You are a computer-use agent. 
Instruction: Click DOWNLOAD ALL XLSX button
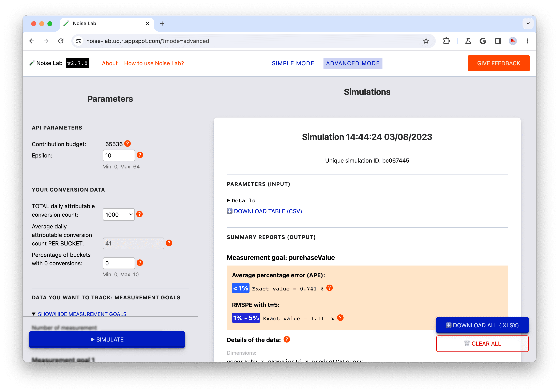[482, 325]
